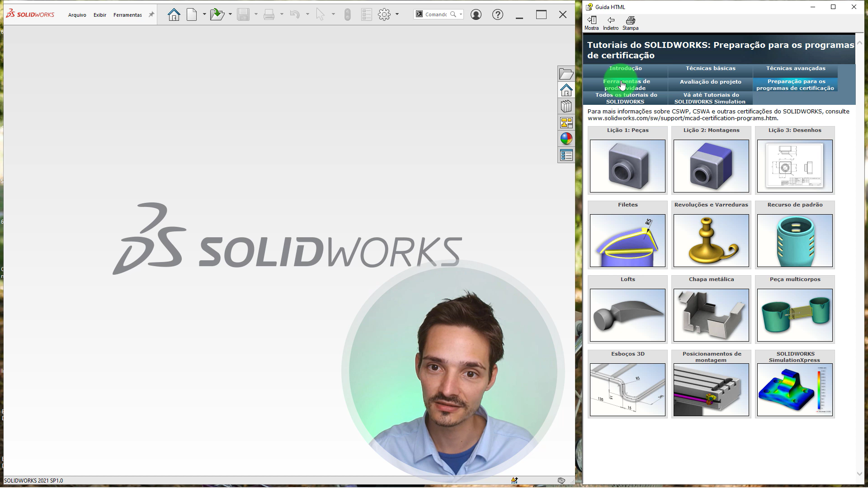This screenshot has width=868, height=488.
Task: Click the status bar units icon
Action: pos(514,480)
